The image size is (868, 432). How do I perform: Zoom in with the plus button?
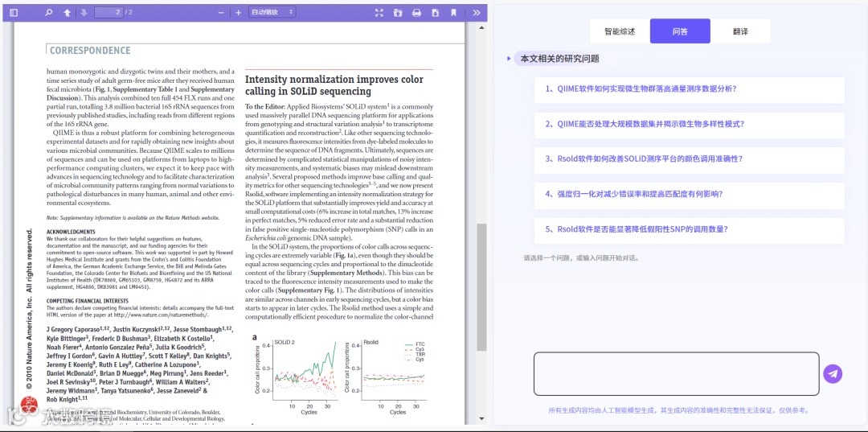[x=238, y=13]
